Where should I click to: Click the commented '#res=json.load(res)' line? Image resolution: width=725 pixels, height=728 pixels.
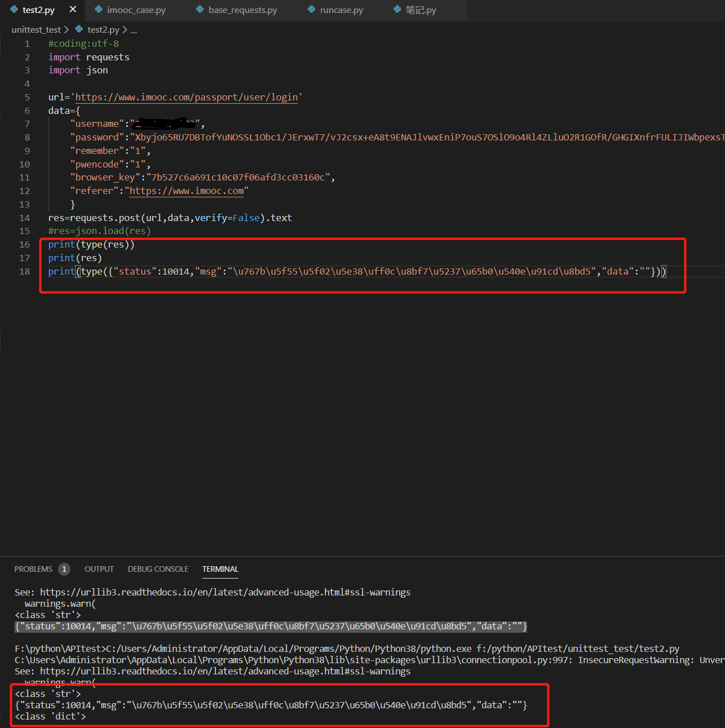tap(99, 231)
